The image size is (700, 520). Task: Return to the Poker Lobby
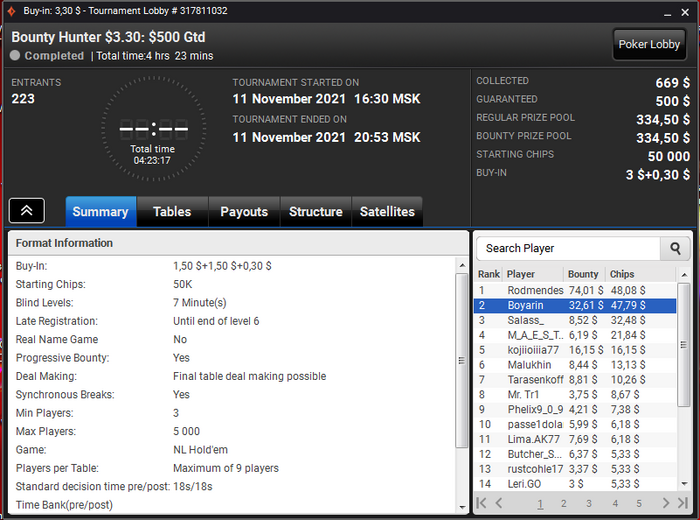coord(649,44)
